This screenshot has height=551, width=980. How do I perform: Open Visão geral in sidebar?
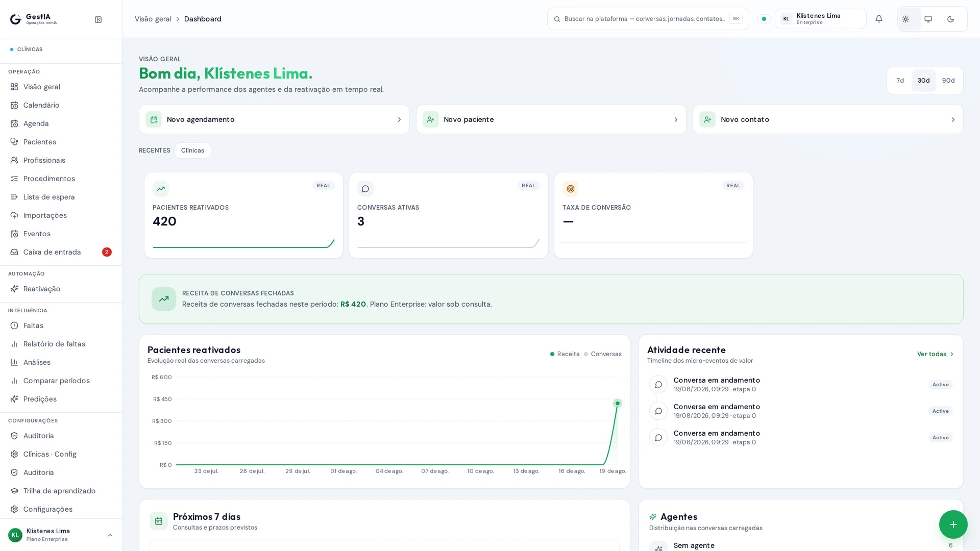tap(61, 87)
